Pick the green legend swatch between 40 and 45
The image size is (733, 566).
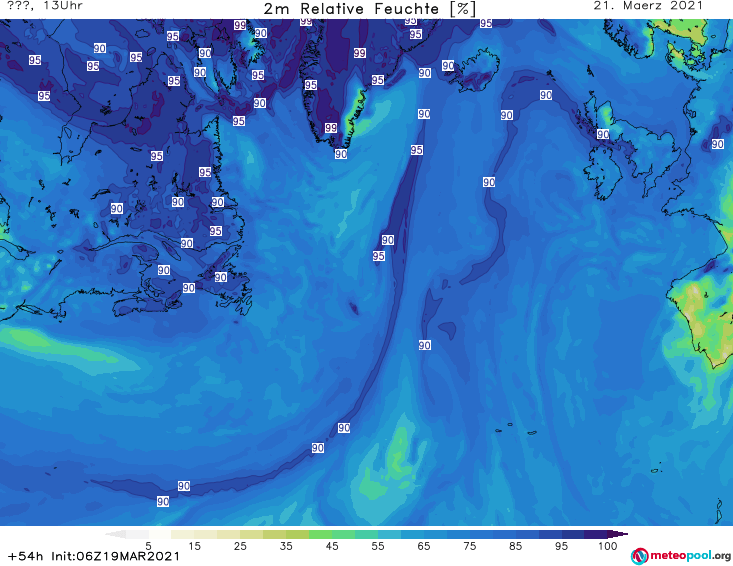coord(320,534)
